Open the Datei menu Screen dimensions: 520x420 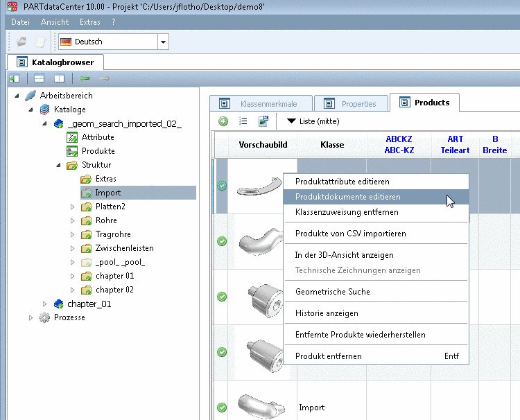(x=20, y=22)
